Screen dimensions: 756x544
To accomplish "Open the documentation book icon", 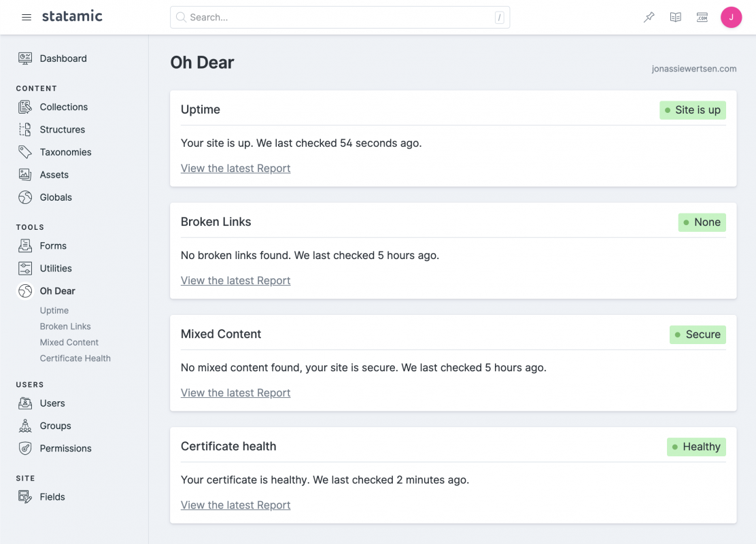I will pyautogui.click(x=675, y=17).
